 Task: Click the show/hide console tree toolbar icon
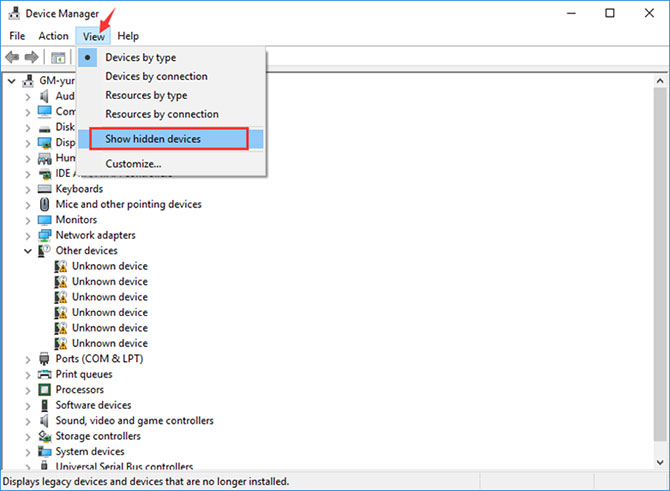tap(58, 57)
